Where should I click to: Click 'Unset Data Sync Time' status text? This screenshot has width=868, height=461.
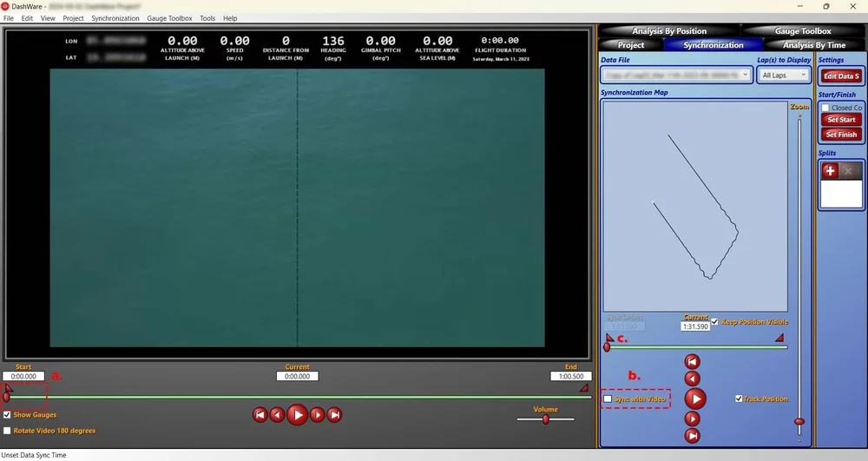coord(34,455)
